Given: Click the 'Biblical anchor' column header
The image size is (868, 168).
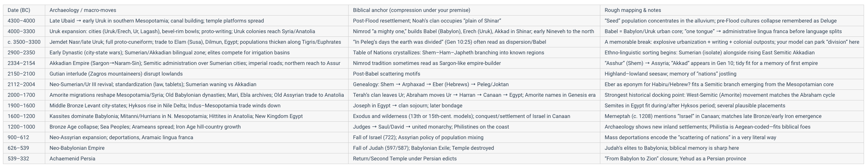Looking at the screenshot, I should coord(474,10).
